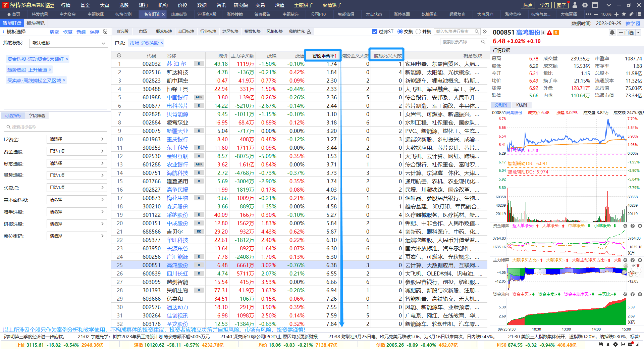
Task: Open settings gear of 资金动向 panel
Action: click(x=625, y=294)
